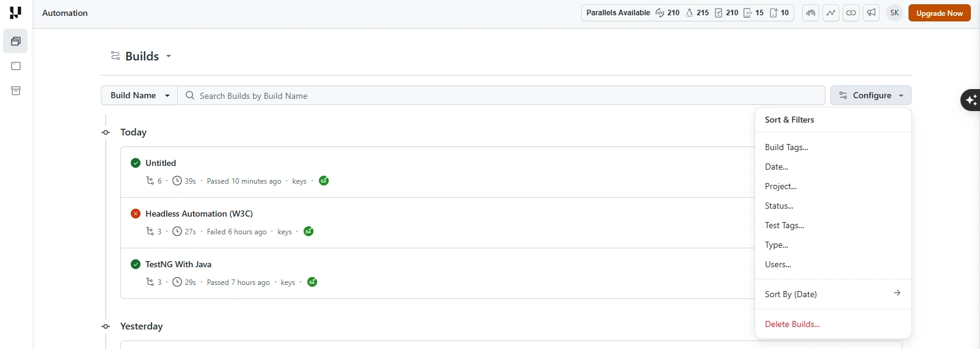
Task: Open the Untitled build
Action: [161, 163]
